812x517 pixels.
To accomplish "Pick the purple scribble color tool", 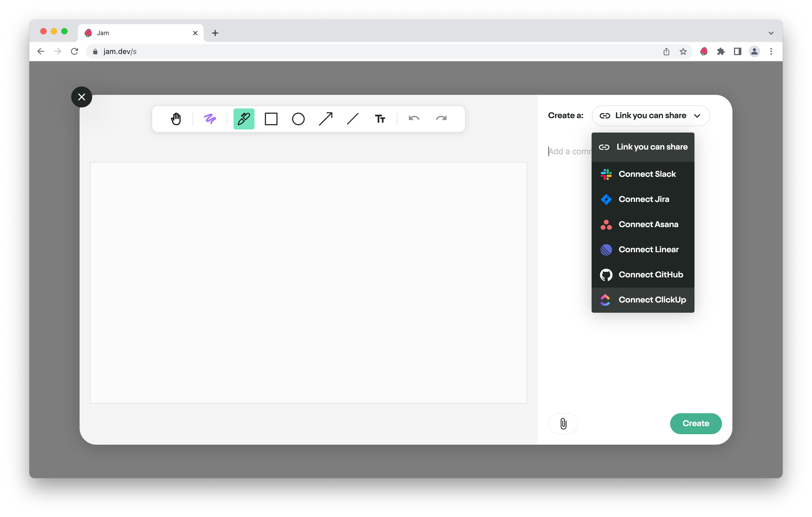I will pyautogui.click(x=210, y=119).
